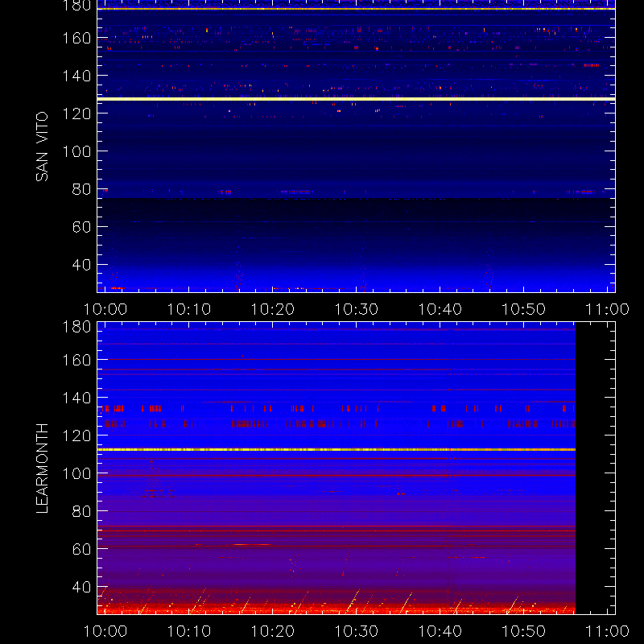Image resolution: width=644 pixels, height=644 pixels.
Task: Select 80 on the Learmonth frequency axis
Action: [81, 511]
